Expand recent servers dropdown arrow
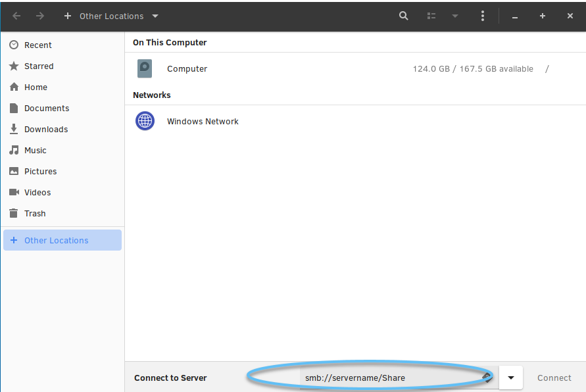Screen dimensions: 586x392 pos(511,378)
